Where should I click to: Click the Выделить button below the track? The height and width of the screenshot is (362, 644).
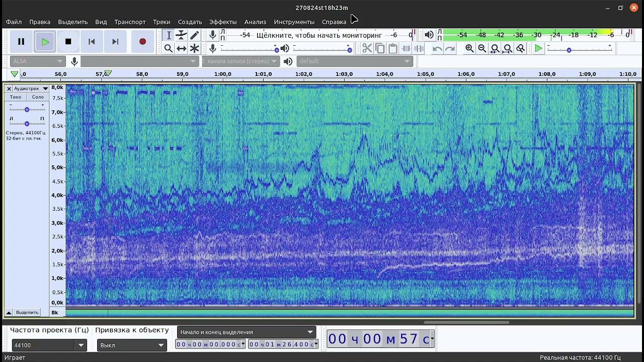pyautogui.click(x=27, y=312)
